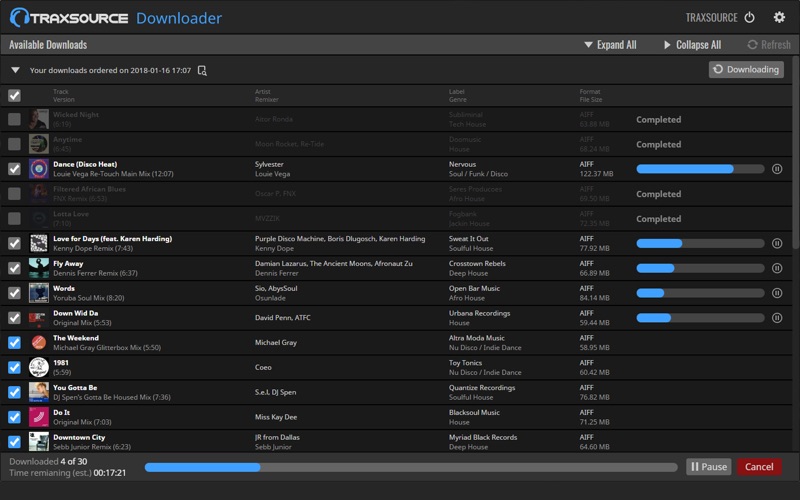Click Anytime album artwork
Screen dimensions: 800x500
[39, 144]
